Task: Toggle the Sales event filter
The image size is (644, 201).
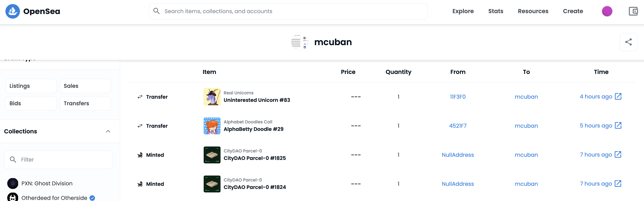Action: [85, 86]
